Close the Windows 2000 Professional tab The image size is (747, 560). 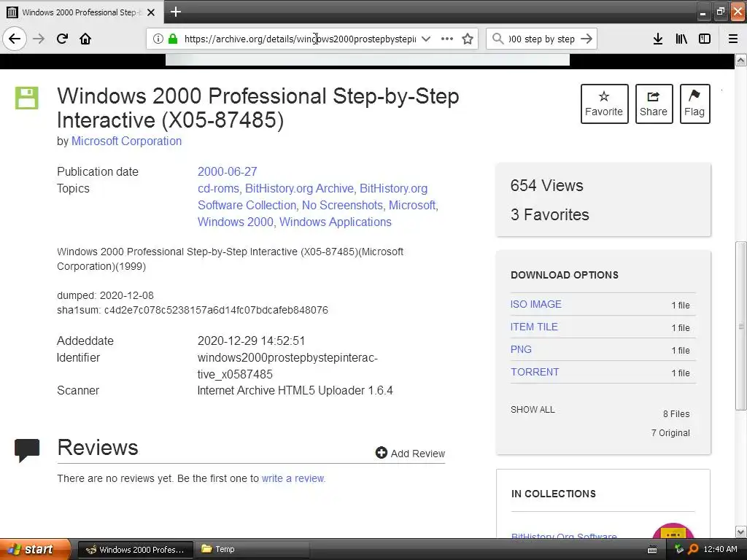pyautogui.click(x=151, y=12)
